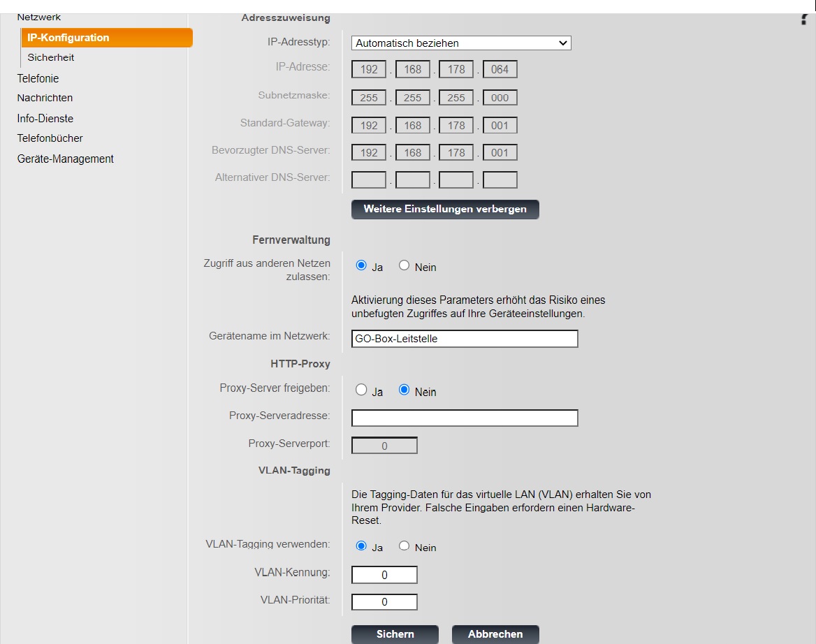Click the Abbrechen button
The image size is (816, 644).
[495, 634]
